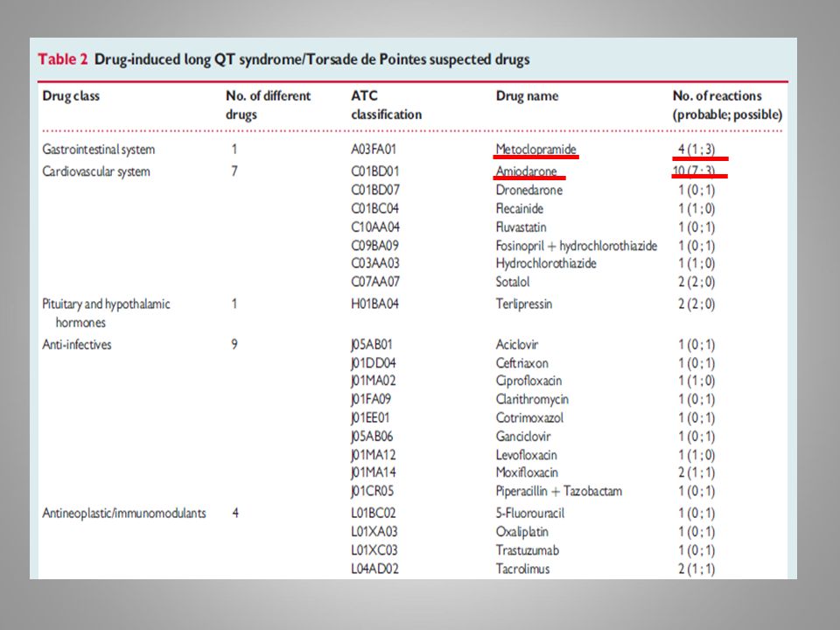This screenshot has width=840, height=630.
Task: Click the drug name 'Levofloxacin'
Action: click(526, 455)
